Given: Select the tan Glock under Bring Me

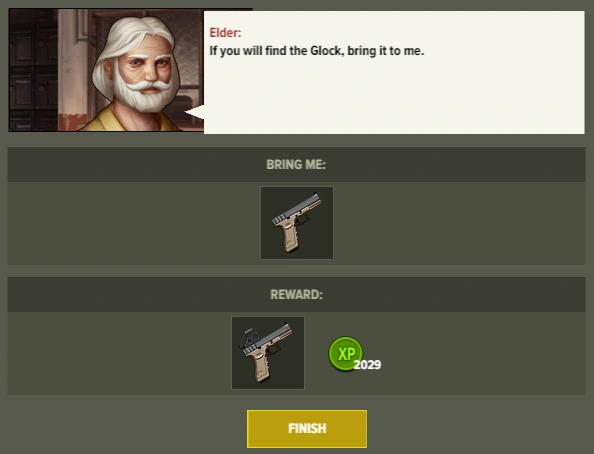Looking at the screenshot, I should (x=297, y=223).
